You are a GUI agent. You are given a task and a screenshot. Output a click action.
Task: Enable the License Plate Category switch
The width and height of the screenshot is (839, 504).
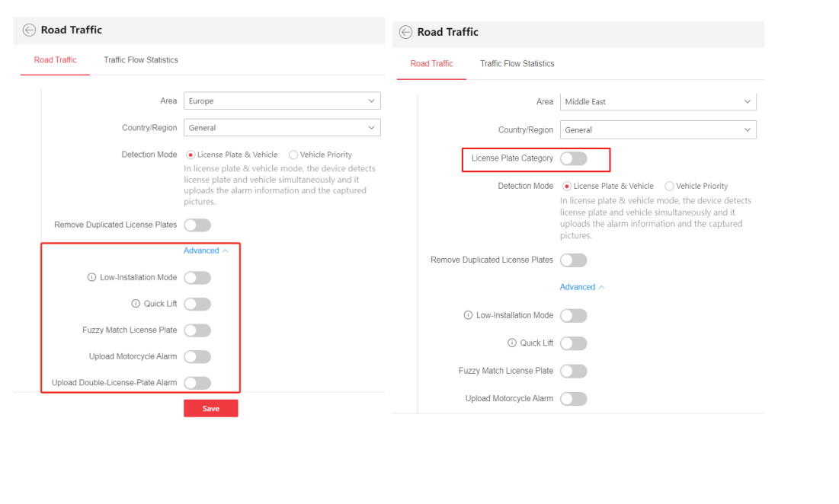pos(573,158)
